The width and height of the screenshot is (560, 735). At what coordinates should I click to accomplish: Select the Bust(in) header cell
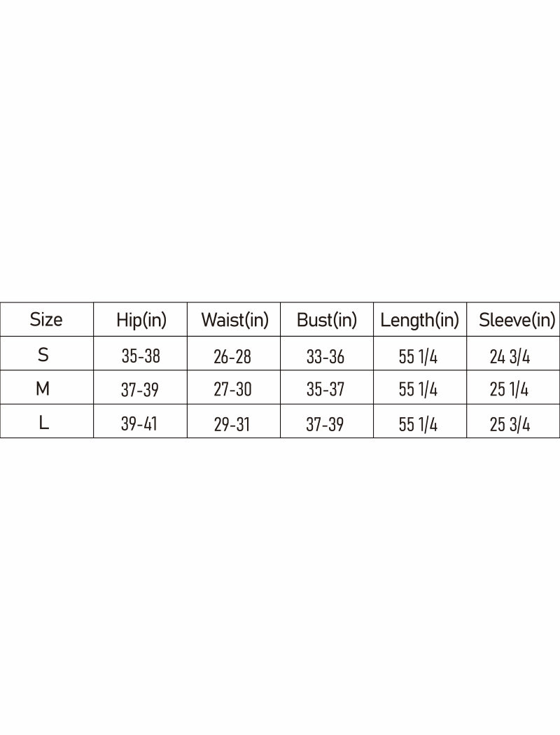click(x=327, y=321)
